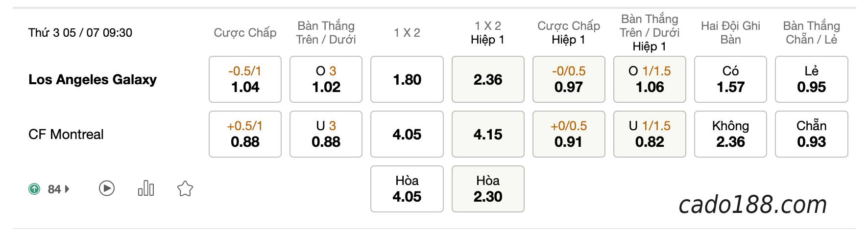The height and width of the screenshot is (231, 868).
Task: Bet CF Montreal 1X2 win at 4.05
Action: click(407, 134)
